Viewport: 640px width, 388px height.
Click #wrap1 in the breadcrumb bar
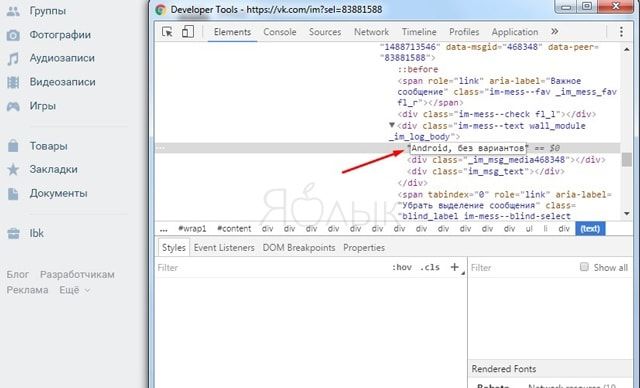tap(192, 228)
